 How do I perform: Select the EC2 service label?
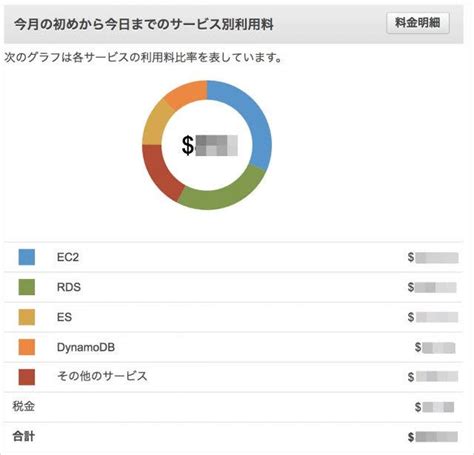[x=68, y=257]
